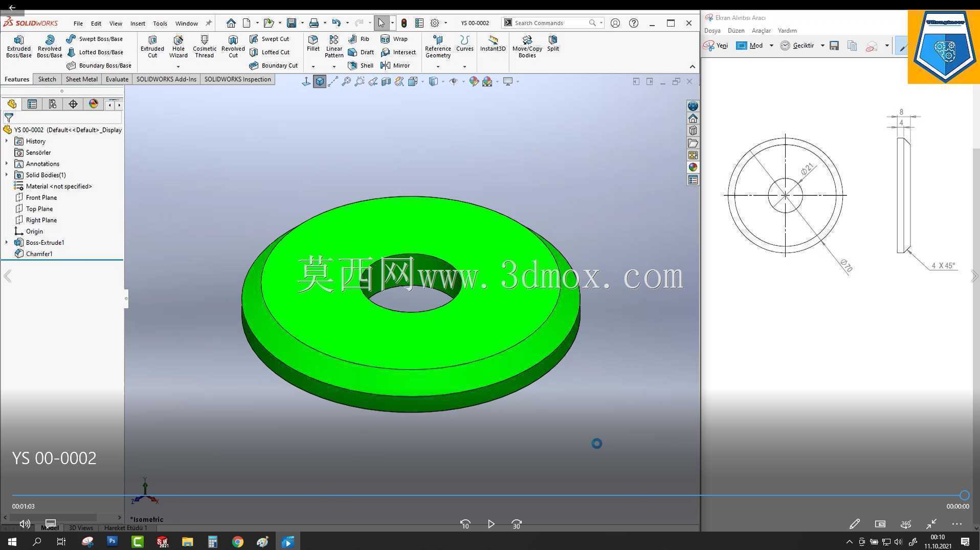This screenshot has height=550, width=980.
Task: Apply the Fillet tool
Action: pos(313,43)
